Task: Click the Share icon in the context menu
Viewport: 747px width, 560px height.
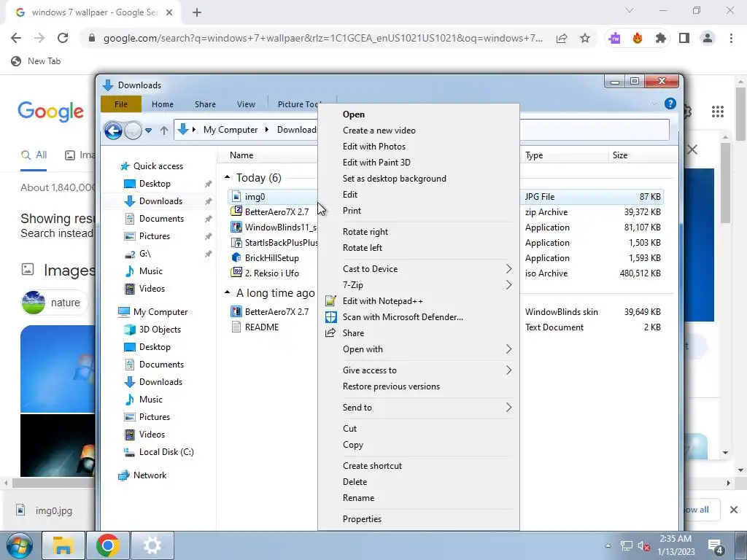Action: [x=330, y=333]
